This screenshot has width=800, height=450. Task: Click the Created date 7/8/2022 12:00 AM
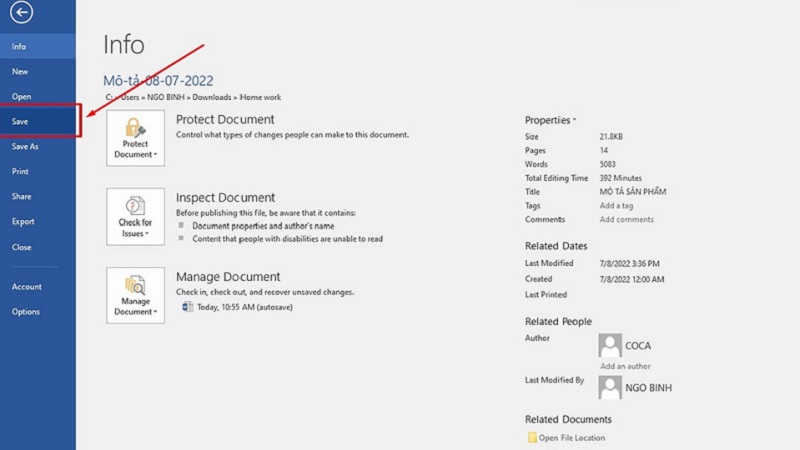point(632,280)
